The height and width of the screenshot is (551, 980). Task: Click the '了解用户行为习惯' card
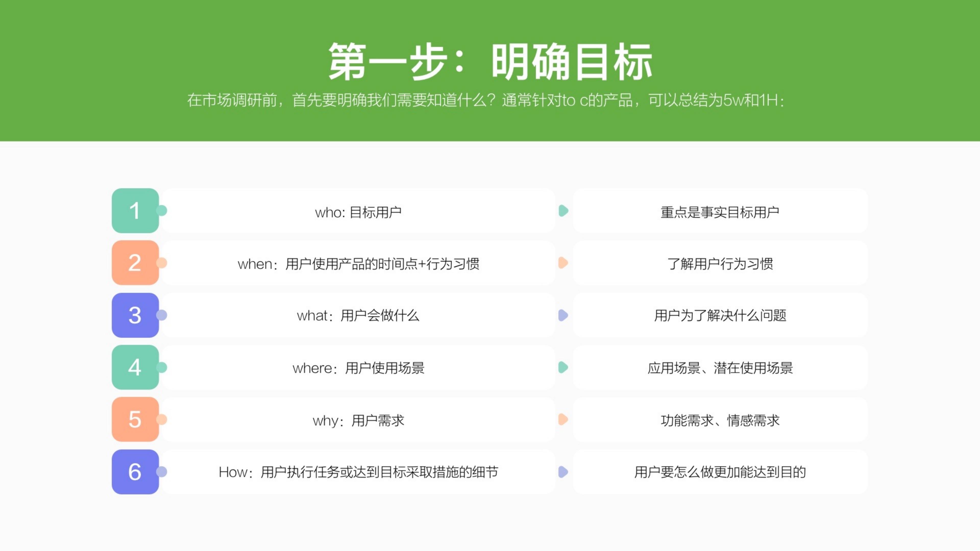(720, 263)
